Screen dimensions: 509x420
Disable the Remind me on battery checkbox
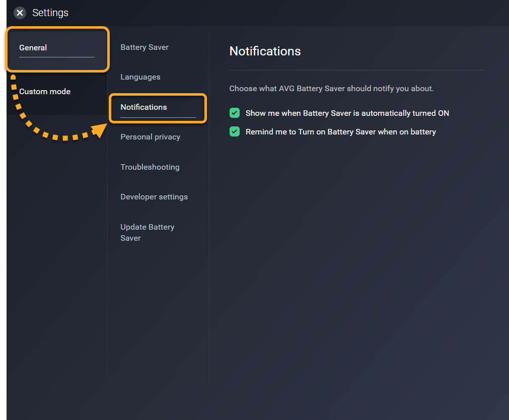235,132
